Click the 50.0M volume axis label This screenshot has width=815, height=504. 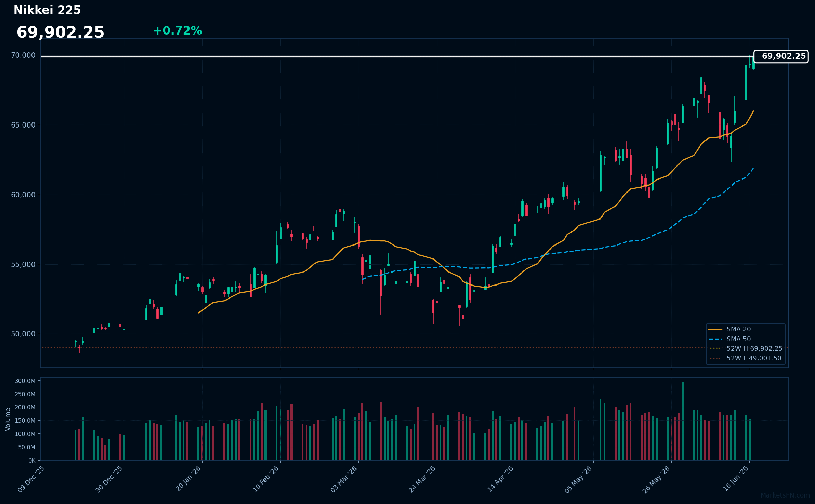[27, 447]
